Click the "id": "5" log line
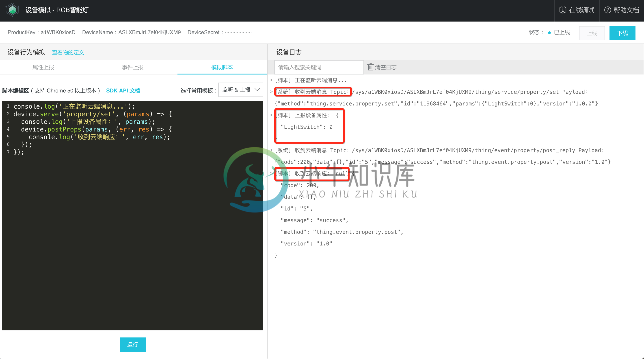The width and height of the screenshot is (644, 359). pyautogui.click(x=297, y=208)
